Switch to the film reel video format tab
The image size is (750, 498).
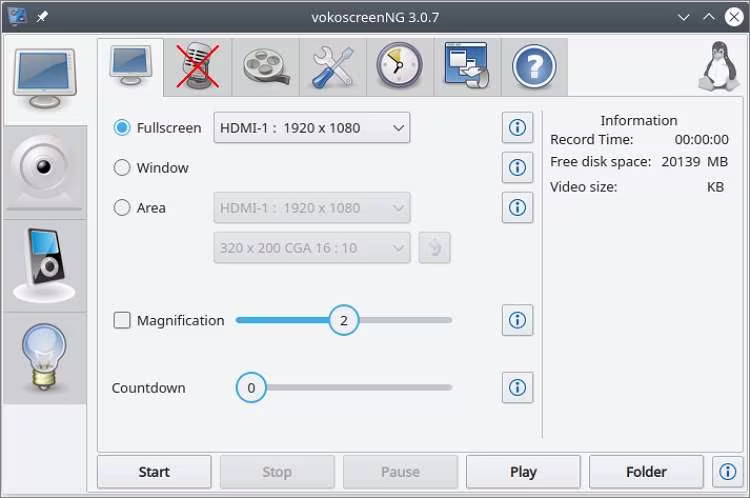[x=265, y=67]
